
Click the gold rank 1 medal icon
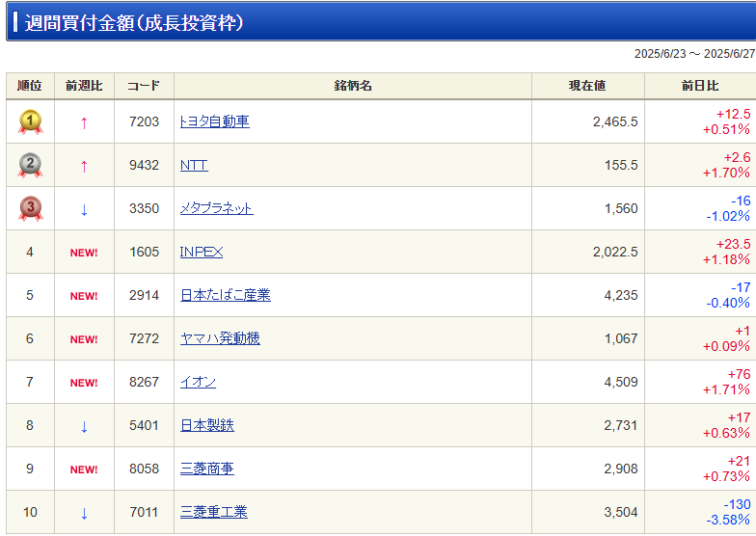[x=30, y=121]
